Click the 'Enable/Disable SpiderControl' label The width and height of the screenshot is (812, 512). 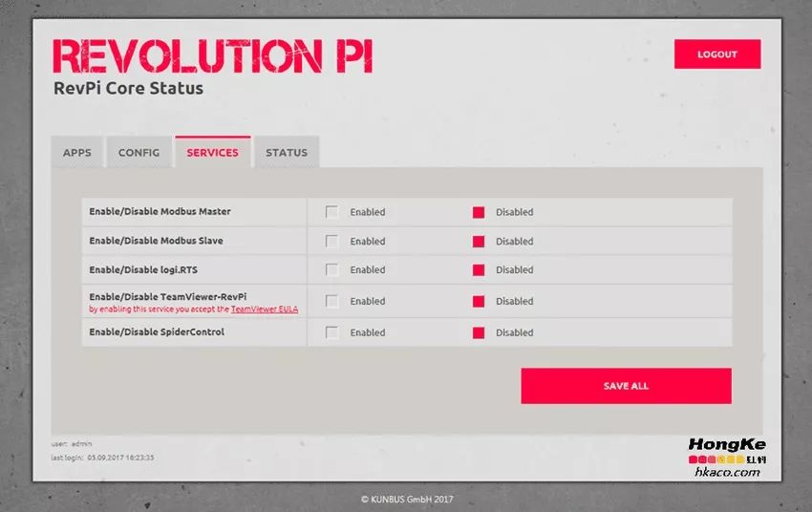pos(157,331)
